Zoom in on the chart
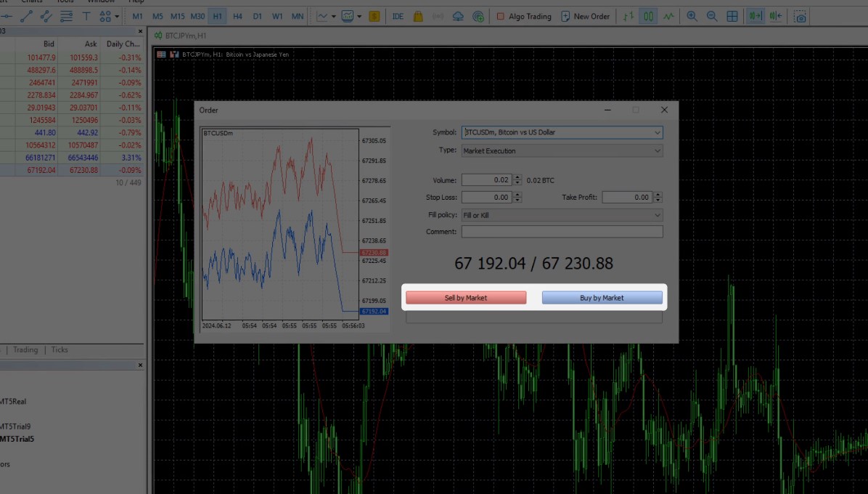This screenshot has width=868, height=494. click(x=692, y=17)
